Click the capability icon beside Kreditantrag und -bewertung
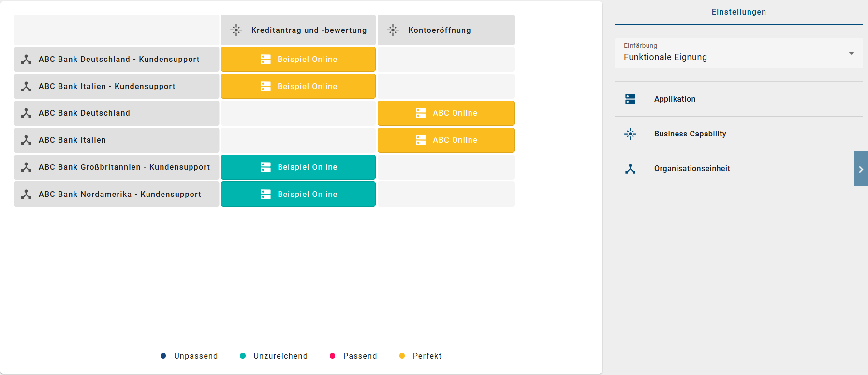 [x=236, y=30]
